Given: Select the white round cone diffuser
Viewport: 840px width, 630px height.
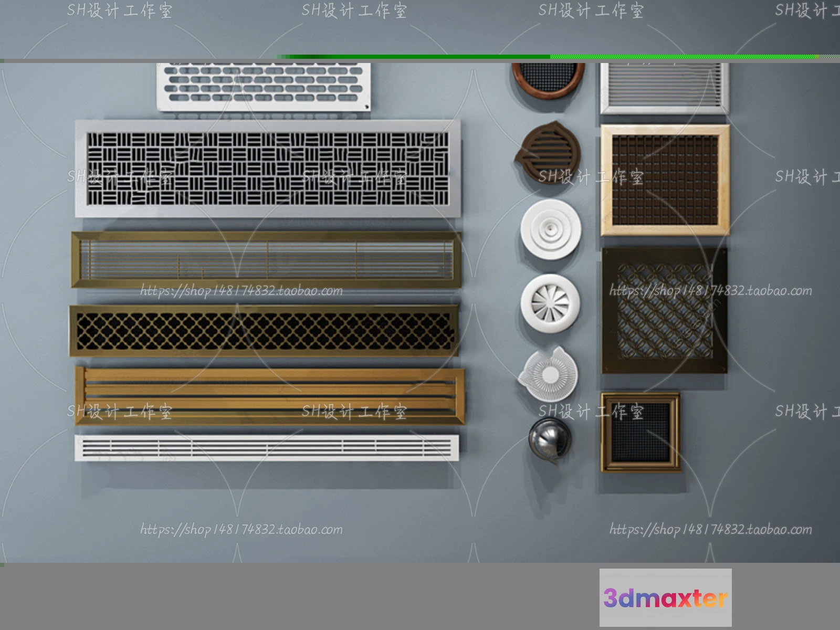Looking at the screenshot, I should pyautogui.click(x=551, y=230).
